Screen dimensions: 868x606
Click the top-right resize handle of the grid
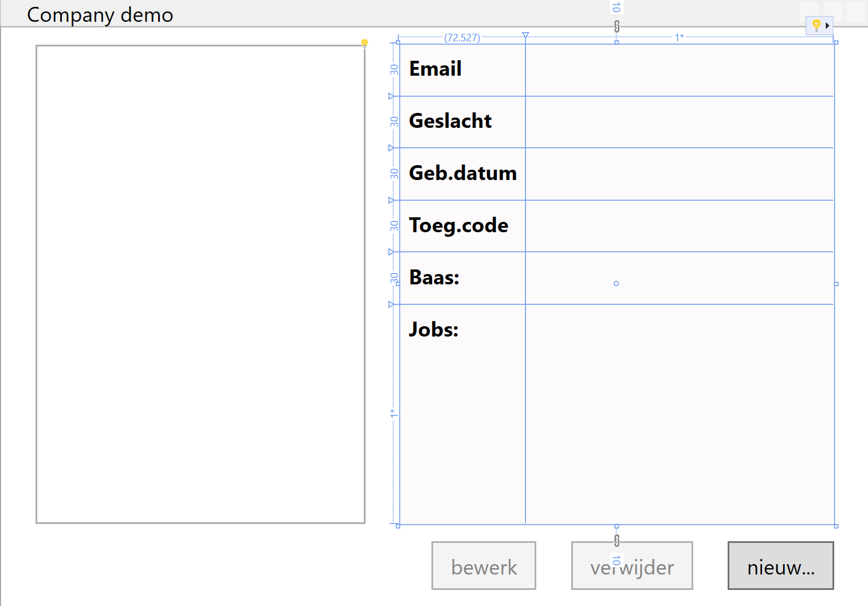(x=836, y=42)
